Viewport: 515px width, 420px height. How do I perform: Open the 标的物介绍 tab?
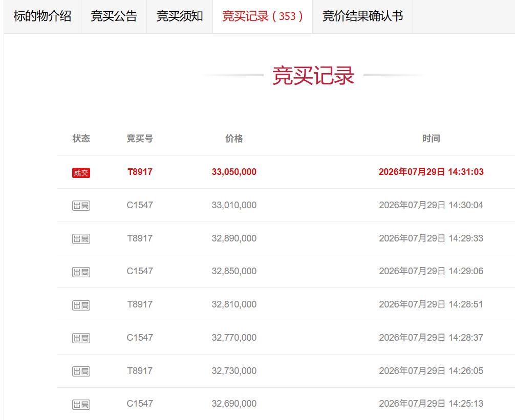(42, 16)
